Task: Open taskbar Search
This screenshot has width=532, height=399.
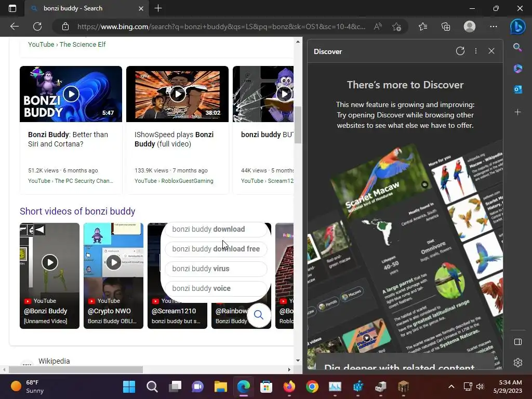Action: tap(152, 387)
